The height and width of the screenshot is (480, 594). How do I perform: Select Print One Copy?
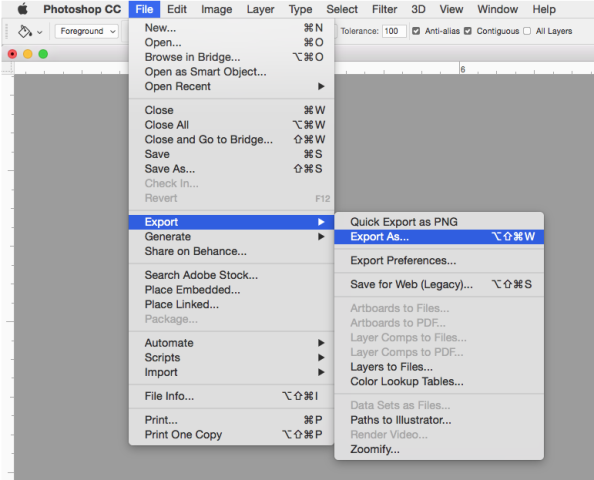[231, 435]
